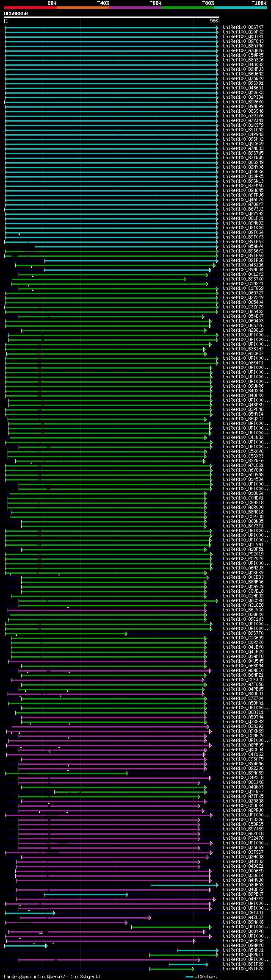
Task: Select the UniRef100_B9ND99 label
Action: [243, 107]
